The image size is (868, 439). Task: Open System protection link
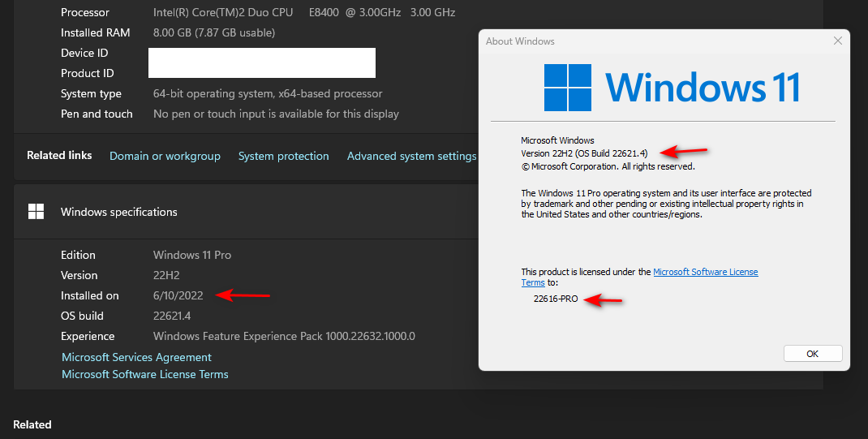point(283,156)
